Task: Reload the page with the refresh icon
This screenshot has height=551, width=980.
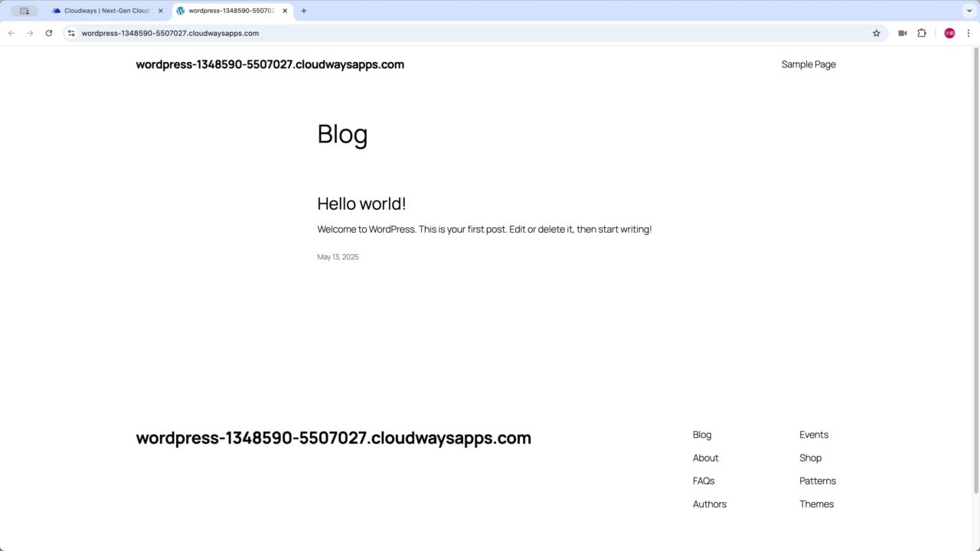Action: pos(49,33)
